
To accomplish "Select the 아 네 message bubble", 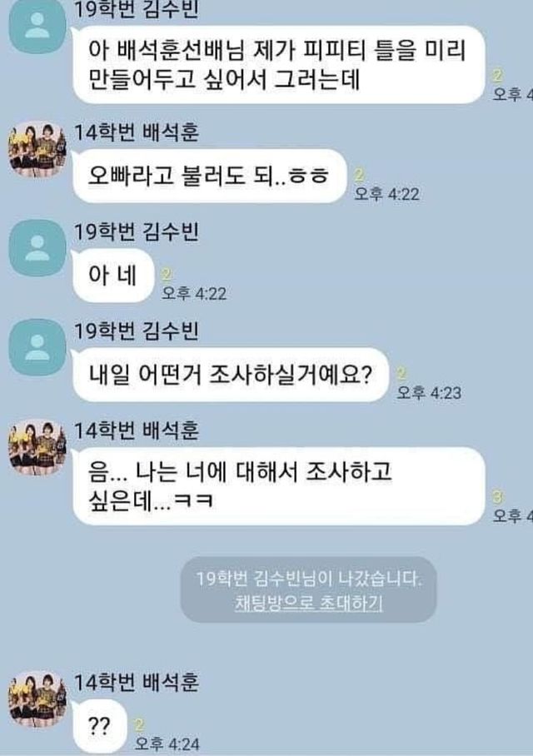I will 113,276.
